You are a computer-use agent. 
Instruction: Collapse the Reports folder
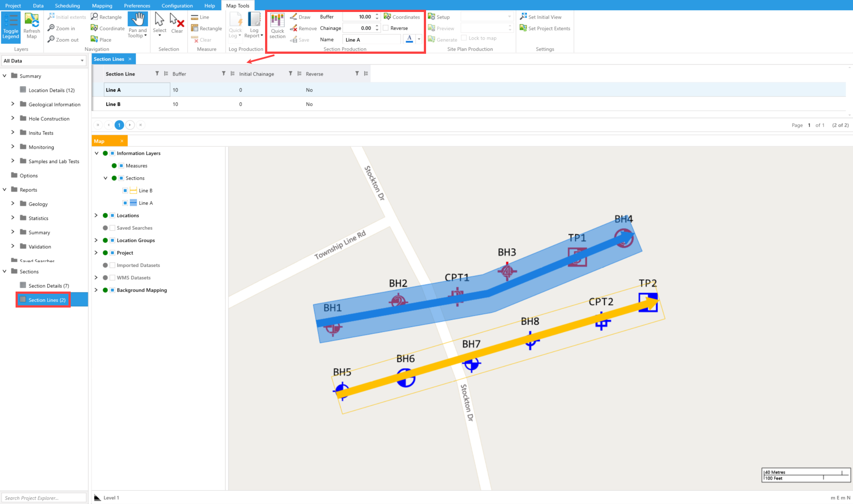coord(4,189)
